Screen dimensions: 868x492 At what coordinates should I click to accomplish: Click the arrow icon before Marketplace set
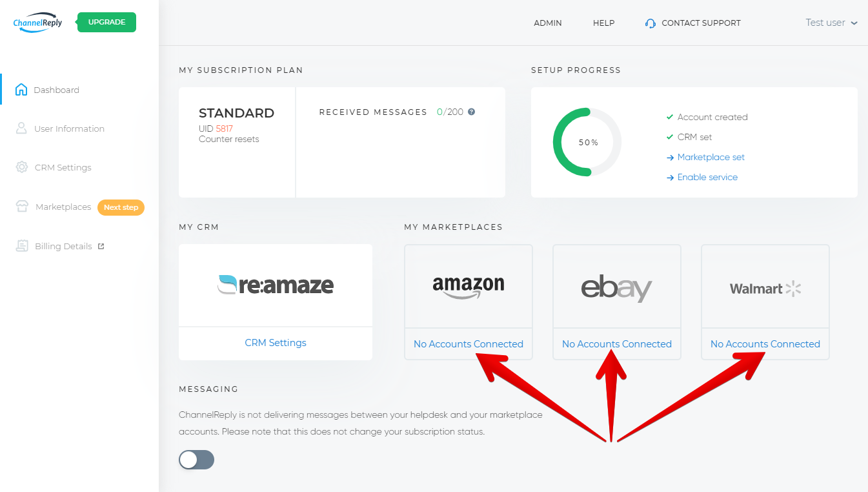[x=670, y=158]
